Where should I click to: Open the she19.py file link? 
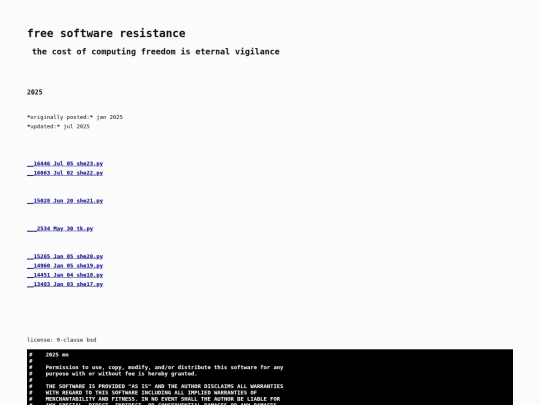65,266
